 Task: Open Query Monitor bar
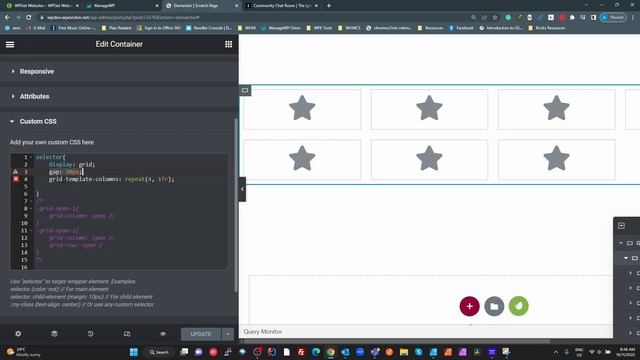[263, 331]
